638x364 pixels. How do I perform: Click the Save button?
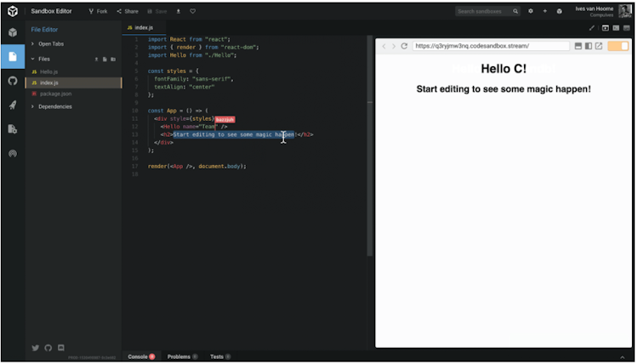157,11
